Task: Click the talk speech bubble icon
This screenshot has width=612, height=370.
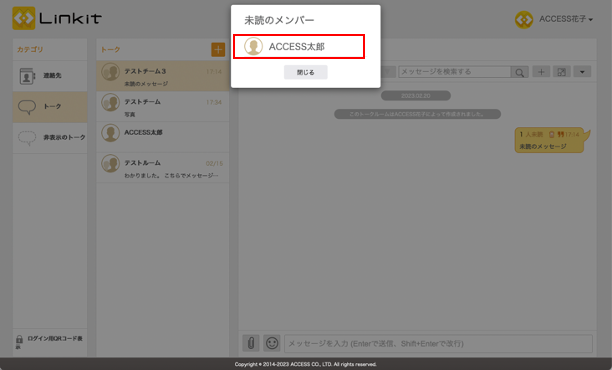Action: [x=27, y=107]
